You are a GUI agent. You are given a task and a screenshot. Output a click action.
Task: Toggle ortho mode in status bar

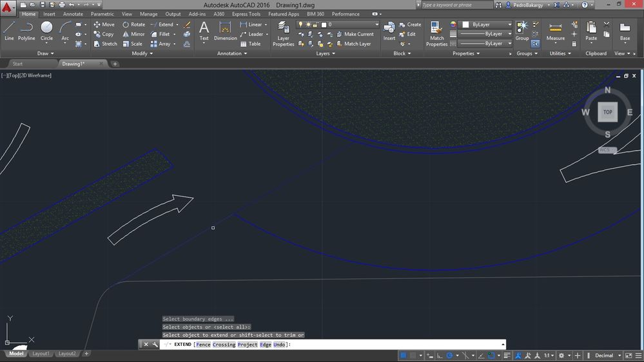tap(440, 356)
